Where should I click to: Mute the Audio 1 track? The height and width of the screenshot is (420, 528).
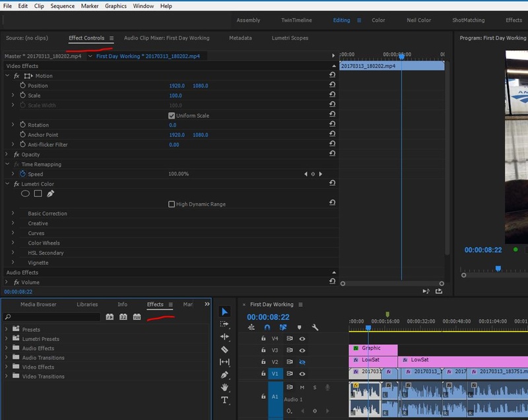[302, 387]
